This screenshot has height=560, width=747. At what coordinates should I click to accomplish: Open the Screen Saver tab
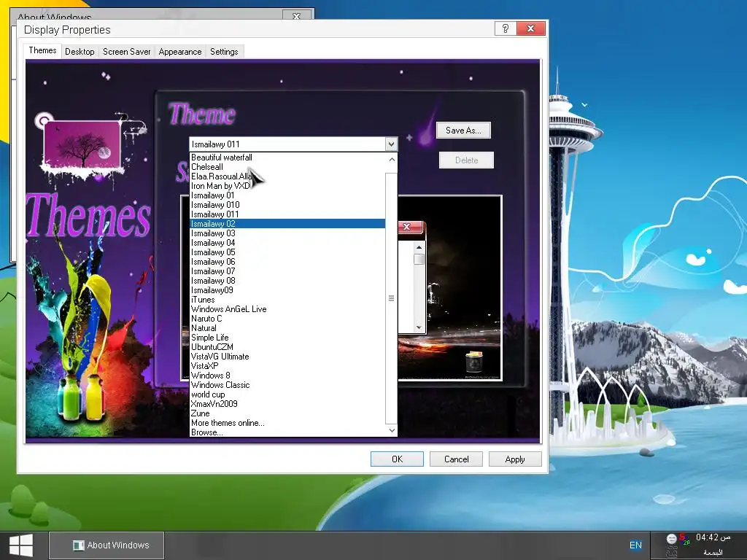pyautogui.click(x=127, y=52)
